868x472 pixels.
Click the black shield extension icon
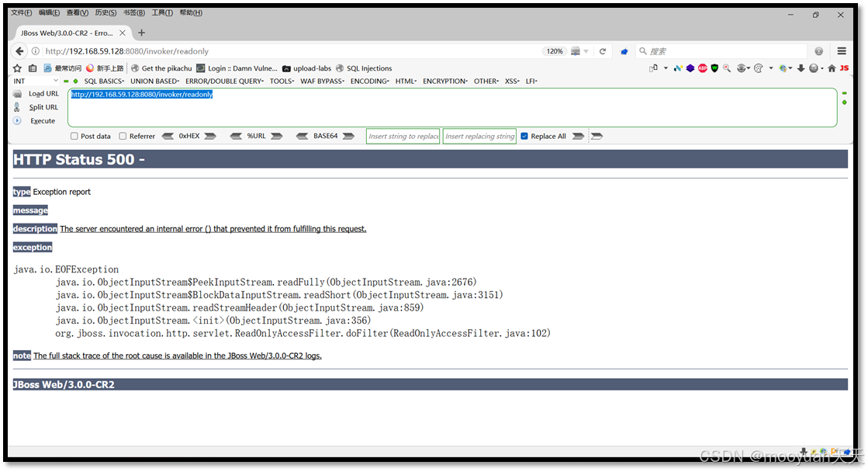pos(714,68)
